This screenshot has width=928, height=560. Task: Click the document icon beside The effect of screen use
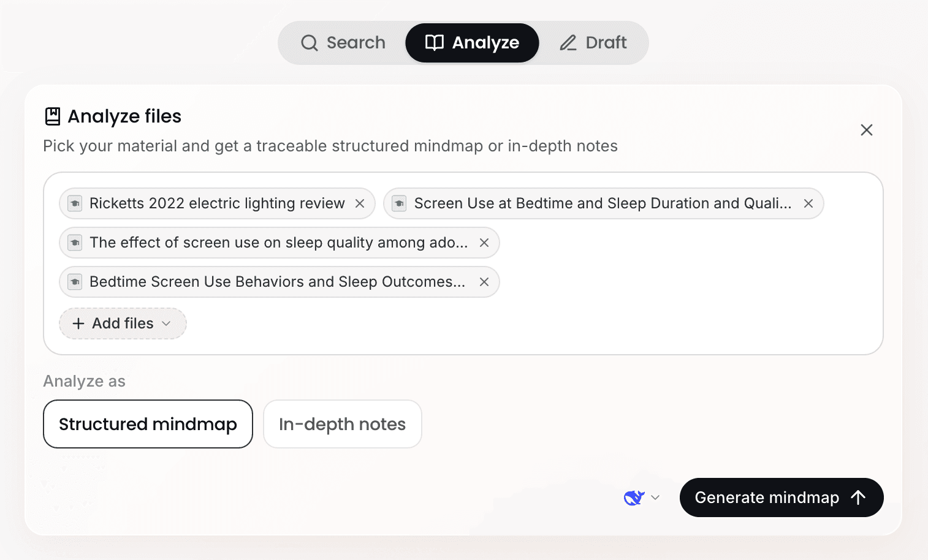[x=75, y=243]
